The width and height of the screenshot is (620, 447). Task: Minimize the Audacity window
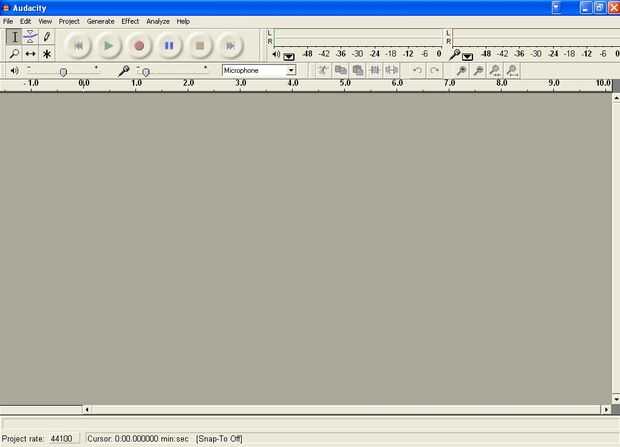586,8
